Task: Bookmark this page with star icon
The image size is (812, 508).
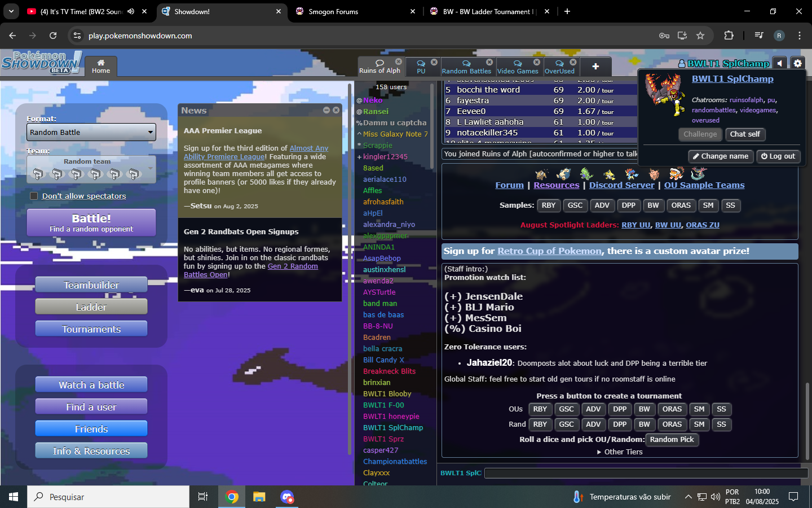Action: [700, 36]
